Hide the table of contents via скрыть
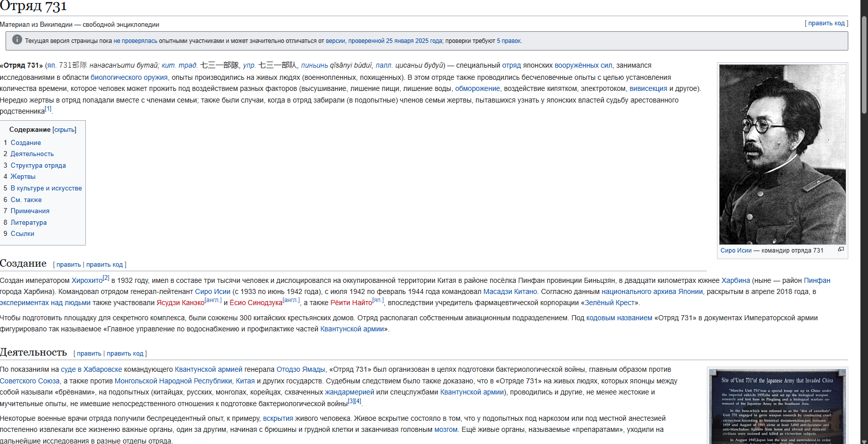 tap(64, 130)
